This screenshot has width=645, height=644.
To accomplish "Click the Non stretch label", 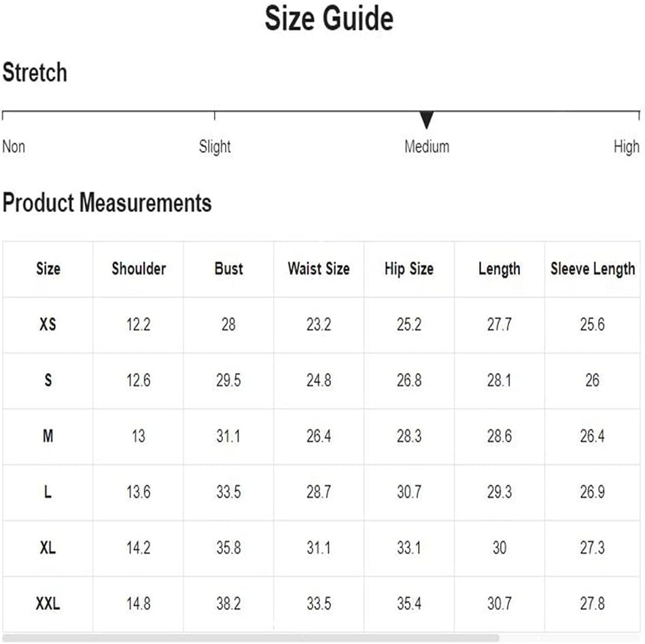I will click(x=14, y=147).
